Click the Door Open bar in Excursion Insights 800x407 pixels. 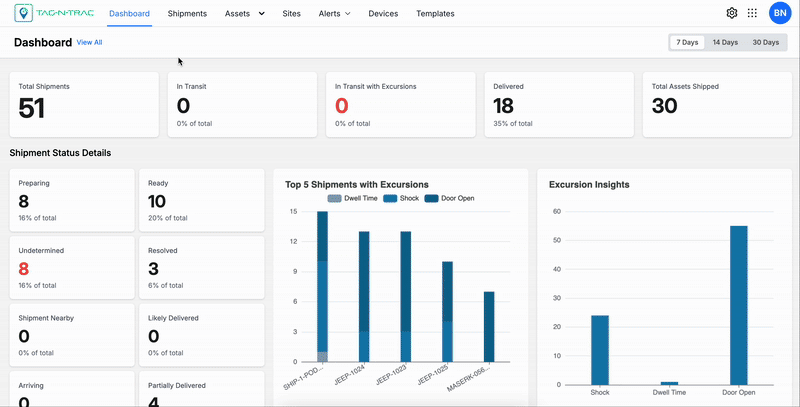[x=738, y=305]
